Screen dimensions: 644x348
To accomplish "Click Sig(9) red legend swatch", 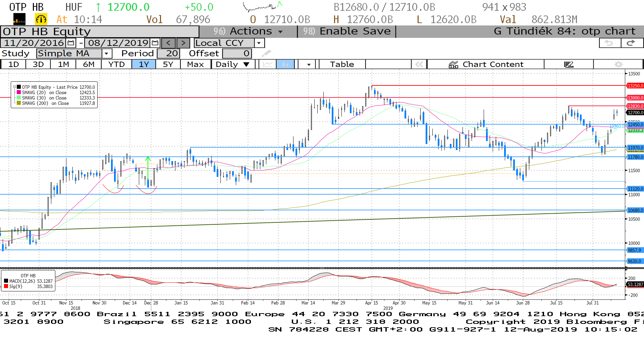I will click(6, 286).
